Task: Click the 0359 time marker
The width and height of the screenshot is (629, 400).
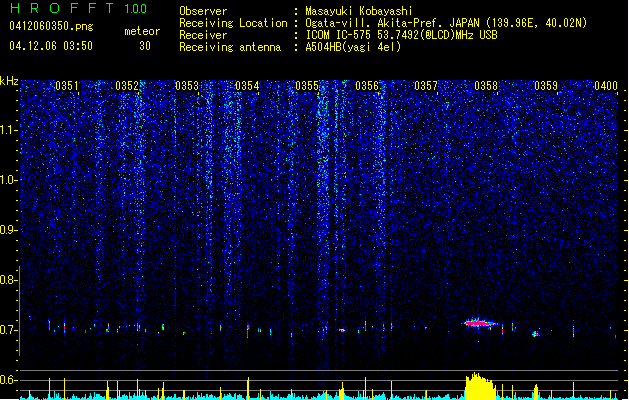Action: pyautogui.click(x=546, y=86)
